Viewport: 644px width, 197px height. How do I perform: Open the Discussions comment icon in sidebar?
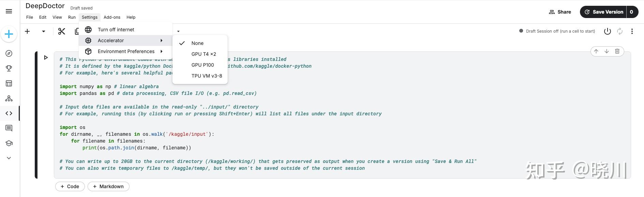tap(9, 128)
